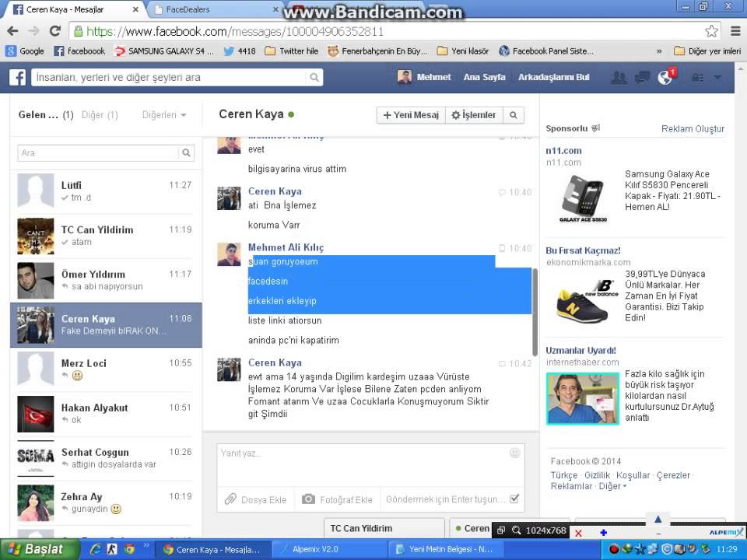Switch to Alpemix V2.0 in the taskbar
747x560 pixels.
pyautogui.click(x=330, y=550)
